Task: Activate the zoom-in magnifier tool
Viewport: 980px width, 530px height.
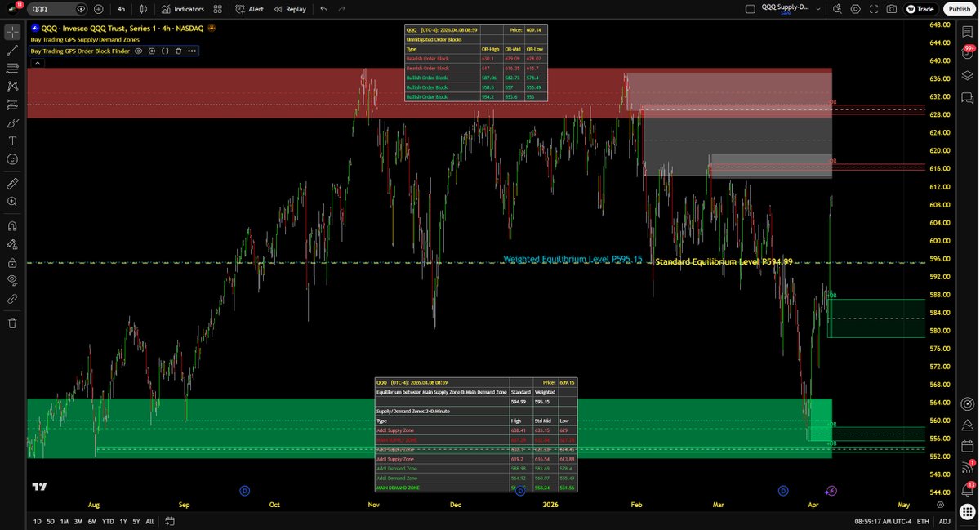Action: coord(11,203)
